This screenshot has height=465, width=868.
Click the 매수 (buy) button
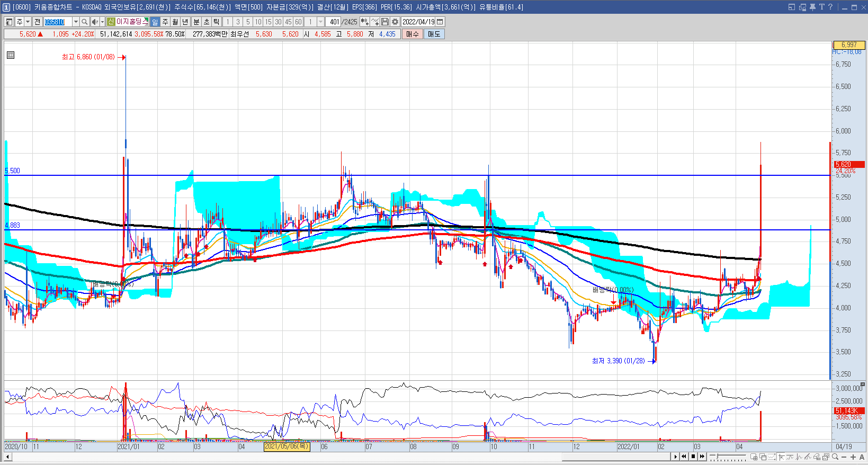coord(413,34)
